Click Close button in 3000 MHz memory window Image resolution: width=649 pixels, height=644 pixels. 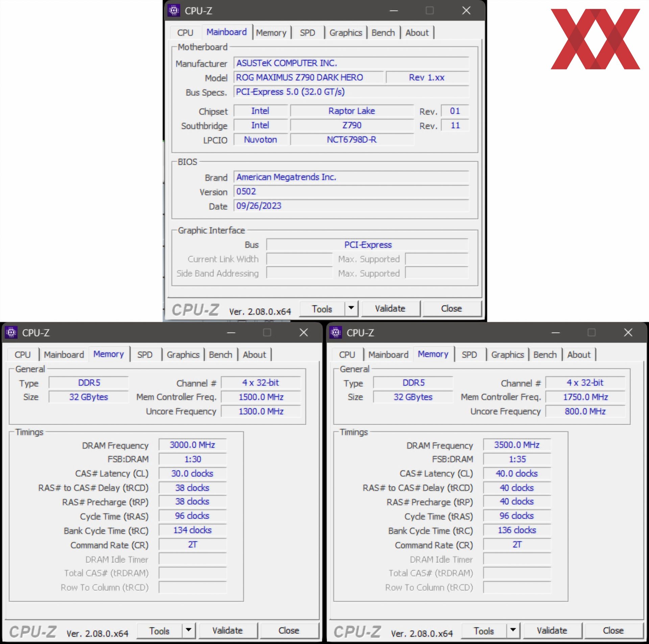[289, 631]
